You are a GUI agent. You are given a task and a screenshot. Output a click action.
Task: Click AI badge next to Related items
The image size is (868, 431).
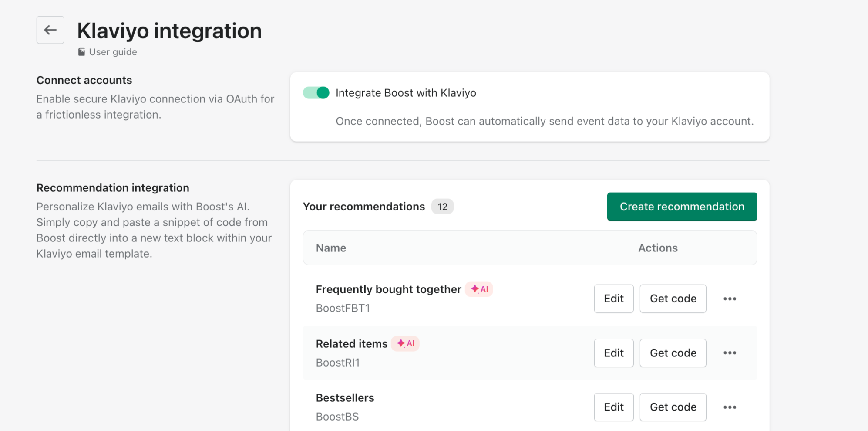(405, 343)
